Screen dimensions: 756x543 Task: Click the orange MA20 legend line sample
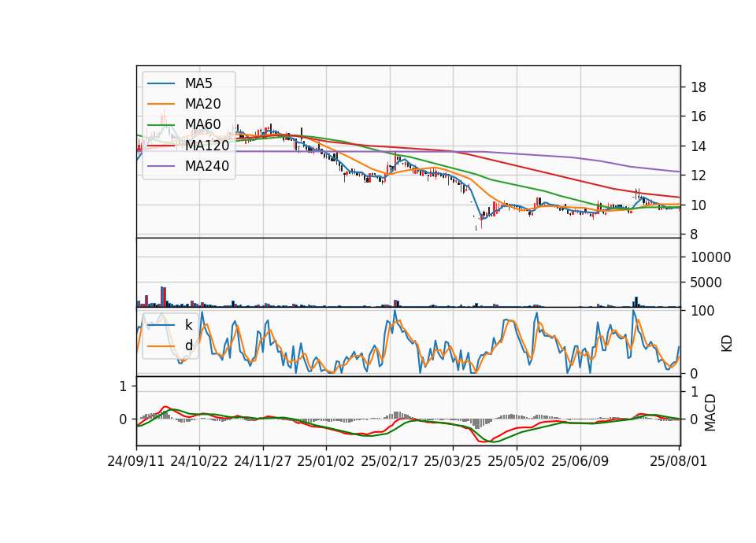[161, 104]
